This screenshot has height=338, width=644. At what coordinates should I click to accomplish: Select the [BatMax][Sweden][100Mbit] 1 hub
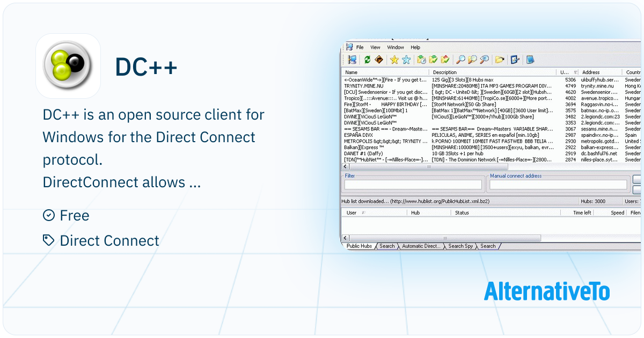[491, 111]
